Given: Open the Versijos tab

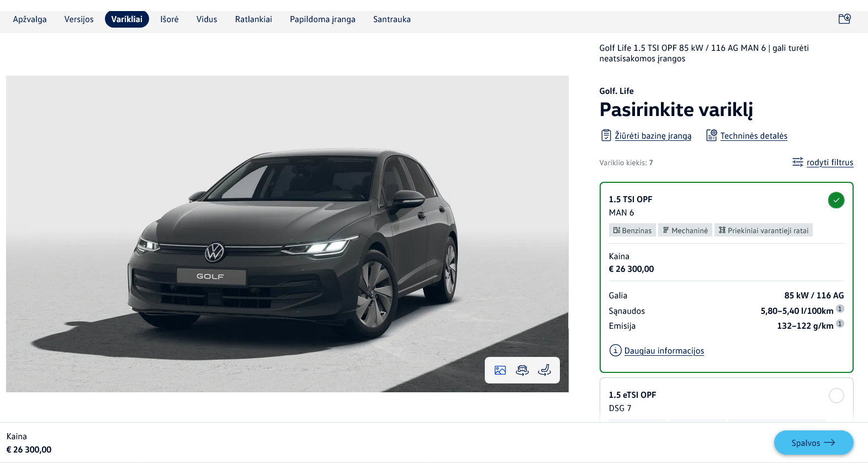Looking at the screenshot, I should [79, 19].
